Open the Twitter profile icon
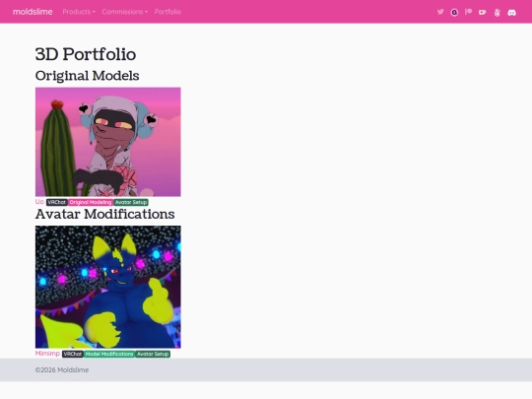Image resolution: width=532 pixels, height=399 pixels. [x=440, y=12]
